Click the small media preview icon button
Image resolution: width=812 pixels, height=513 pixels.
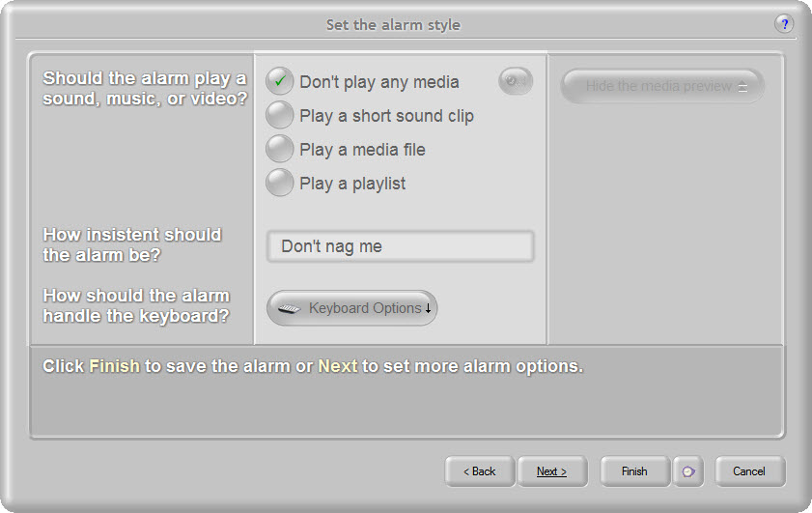tap(516, 82)
